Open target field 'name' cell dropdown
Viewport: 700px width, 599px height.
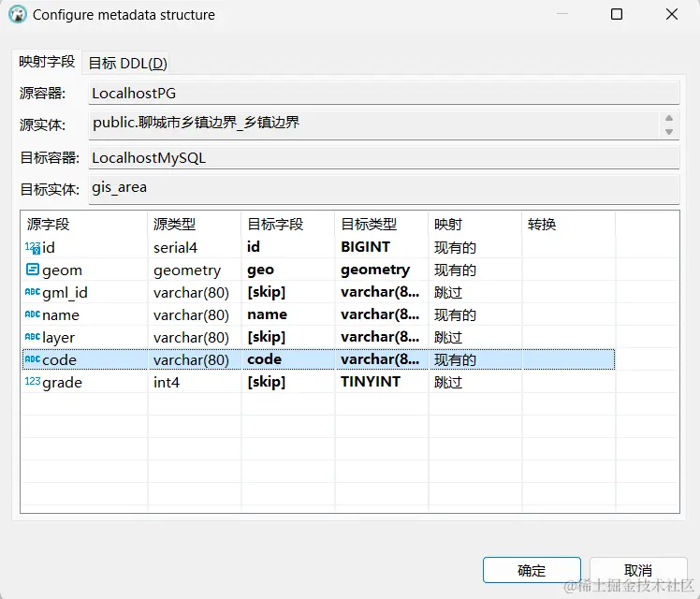(x=288, y=314)
